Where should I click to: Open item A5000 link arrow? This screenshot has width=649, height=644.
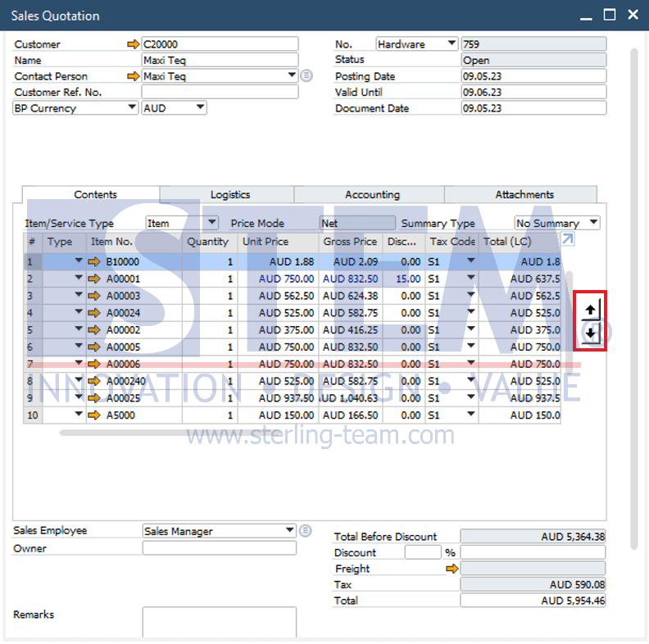[95, 415]
